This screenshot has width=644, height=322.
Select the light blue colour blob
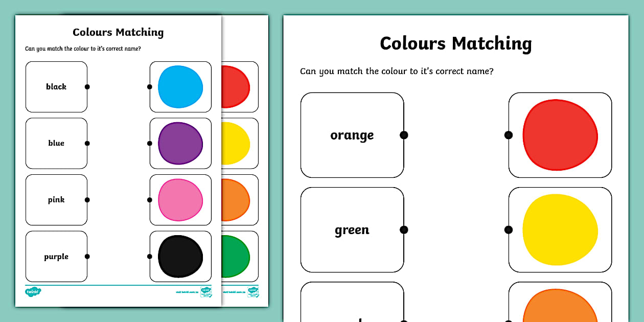tap(180, 87)
